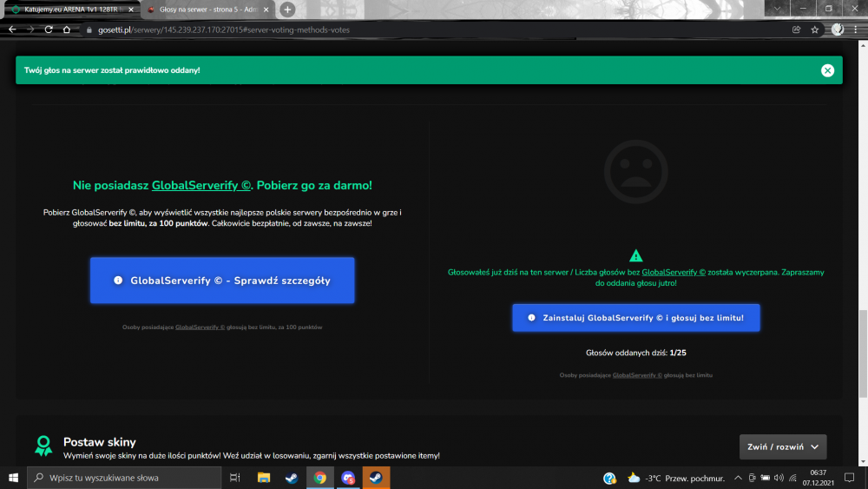Open network connection tray icon

792,478
